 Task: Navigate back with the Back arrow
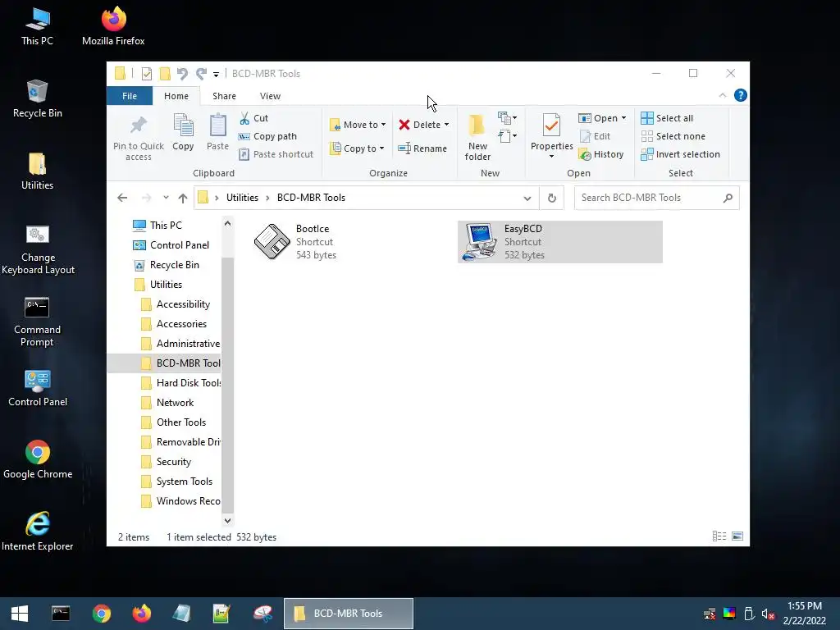[x=122, y=199]
